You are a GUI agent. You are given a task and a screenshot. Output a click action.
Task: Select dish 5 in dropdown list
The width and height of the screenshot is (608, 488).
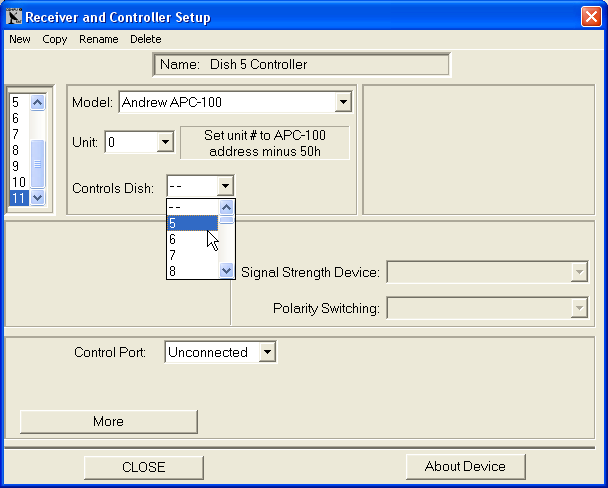(x=191, y=223)
